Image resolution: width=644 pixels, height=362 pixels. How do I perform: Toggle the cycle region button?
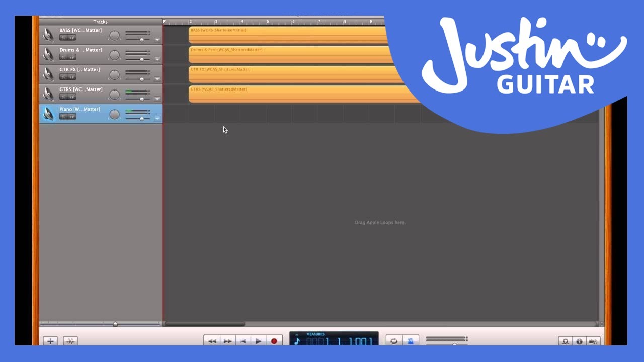394,341
